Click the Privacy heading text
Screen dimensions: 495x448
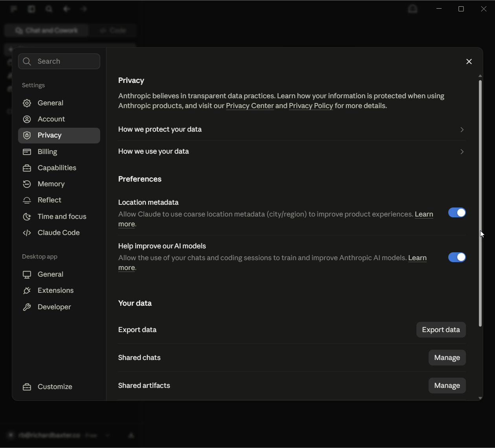[131, 81]
